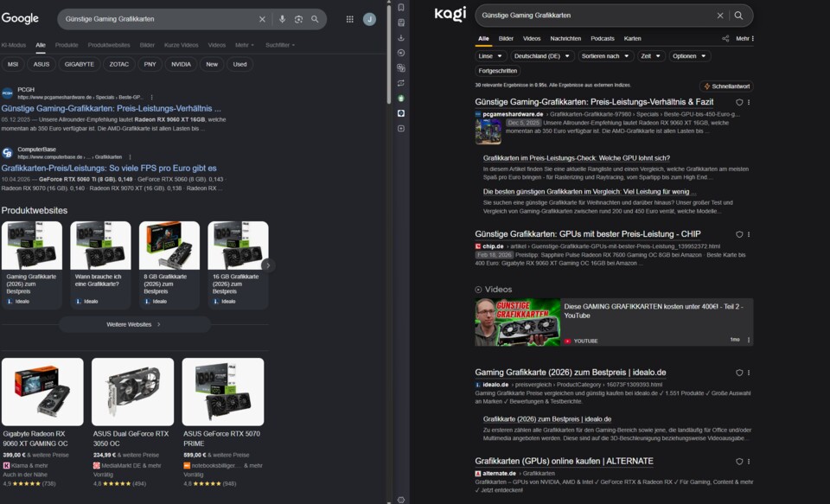Open the synced sessions side panel icon
830x504 pixels.
coord(400,83)
